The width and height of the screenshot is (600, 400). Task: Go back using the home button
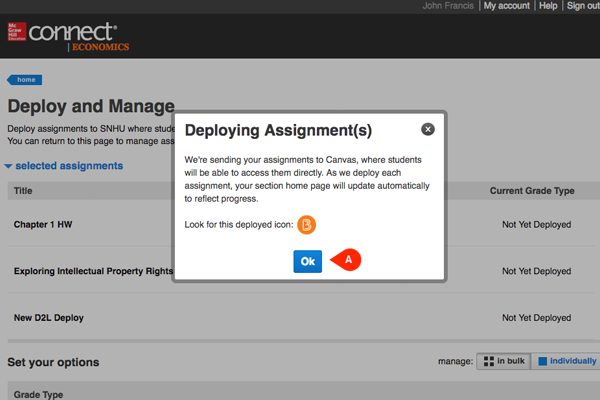(25, 80)
